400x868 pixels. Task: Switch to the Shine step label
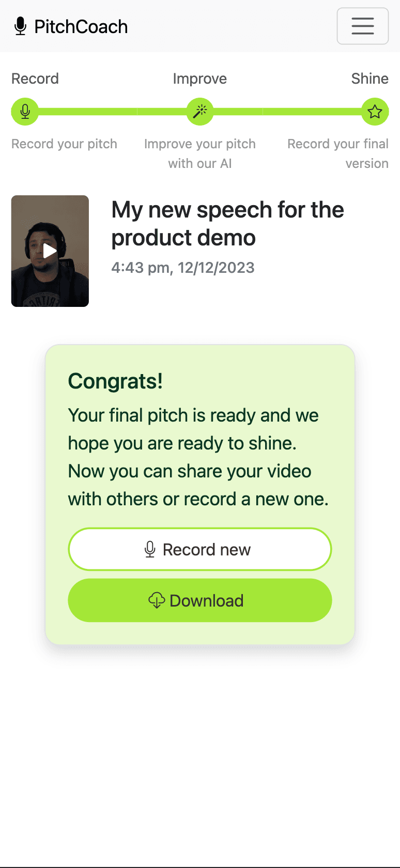370,79
